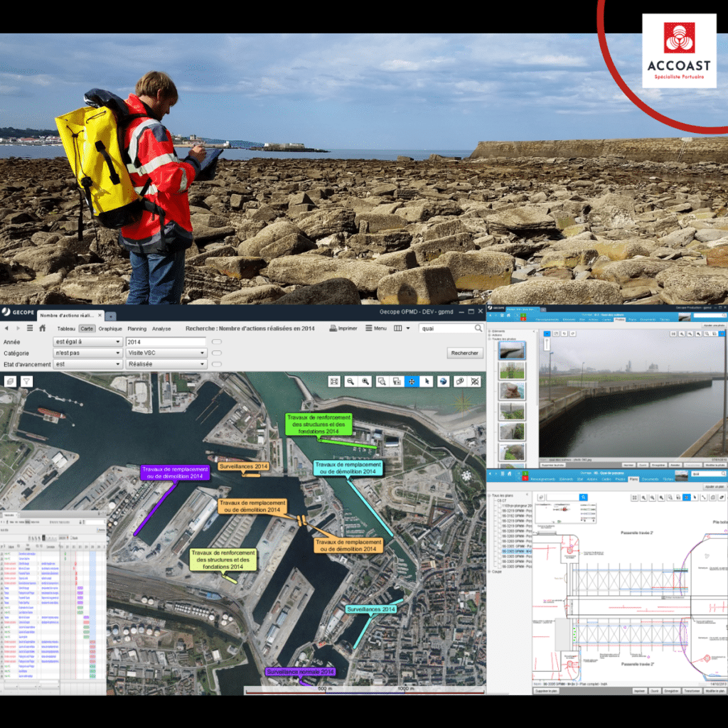The width and height of the screenshot is (728, 728).
Task: Click the green 'Travaux de renforcement' map label
Action: (318, 424)
